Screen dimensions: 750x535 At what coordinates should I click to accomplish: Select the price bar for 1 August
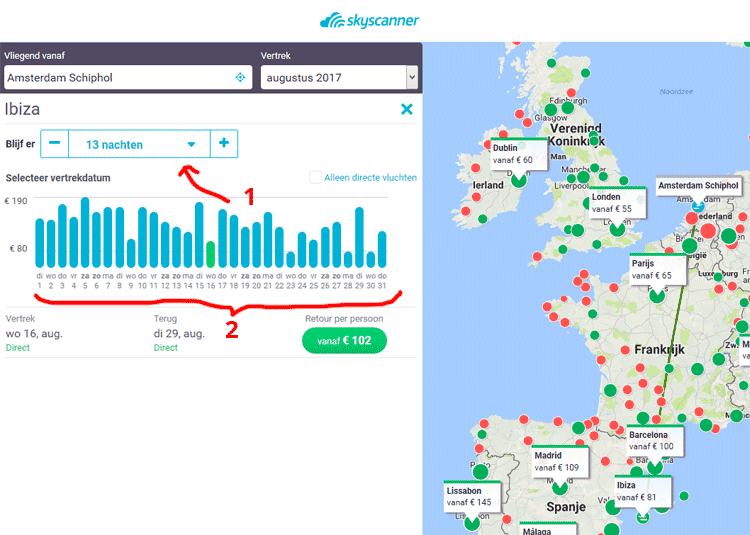click(x=40, y=243)
